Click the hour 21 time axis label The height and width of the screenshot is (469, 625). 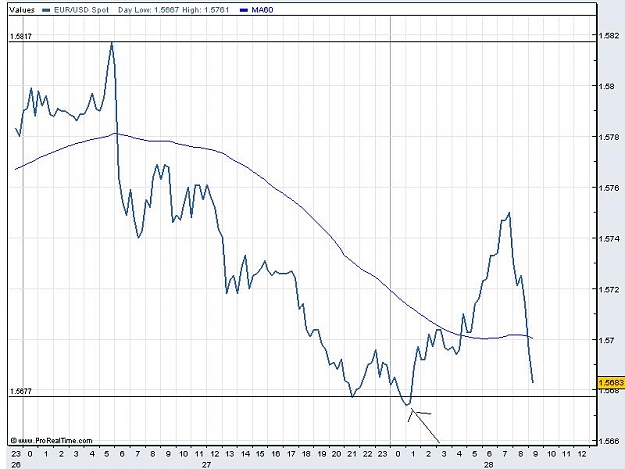coord(352,454)
